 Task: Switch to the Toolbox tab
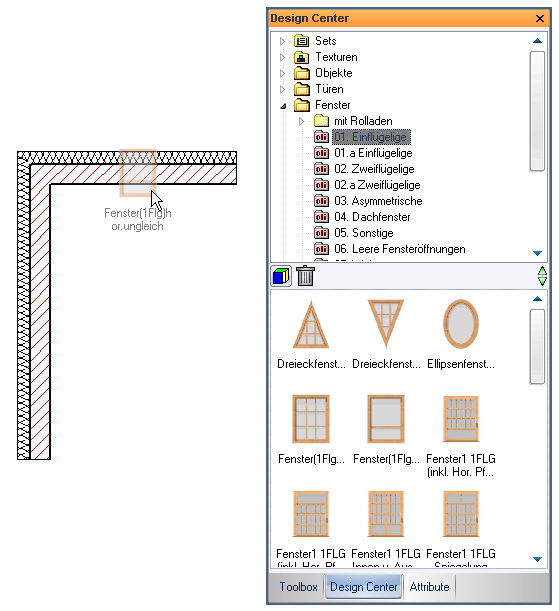[298, 587]
